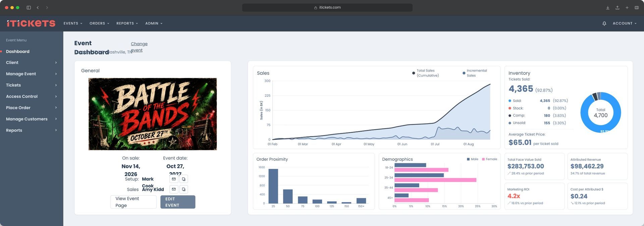Click the 25-mile Order Proximity bar
The height and width of the screenshot is (226, 644).
tap(273, 186)
